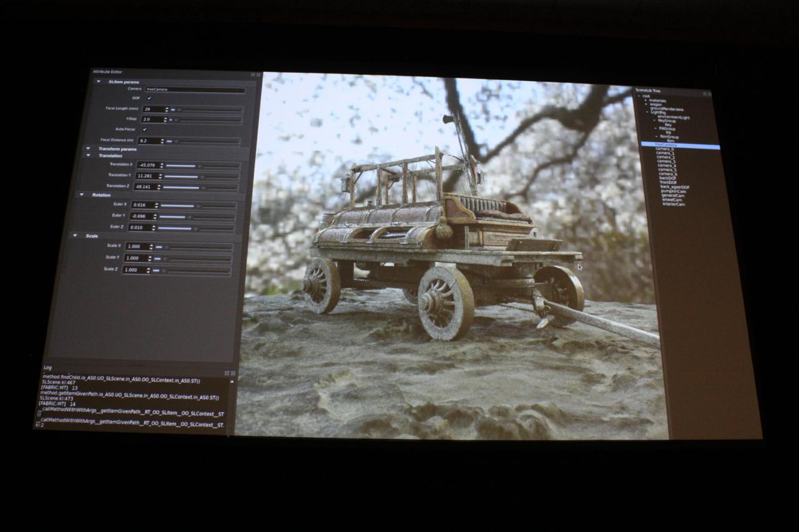Click the FStop slider
This screenshot has width=799, height=532.
205,119
